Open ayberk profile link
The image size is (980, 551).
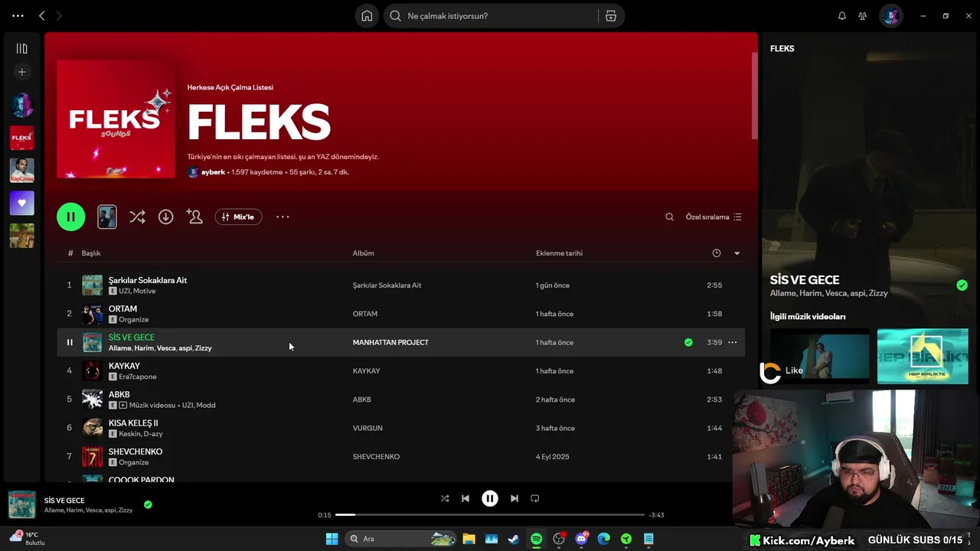coord(213,172)
